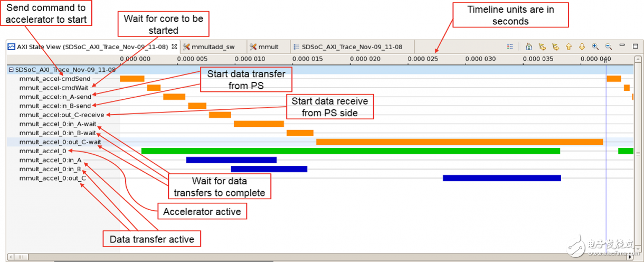Go to next event flag icon

point(555,46)
